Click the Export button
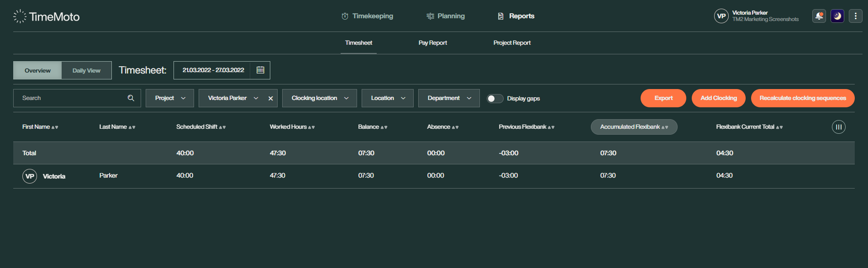 pyautogui.click(x=663, y=98)
